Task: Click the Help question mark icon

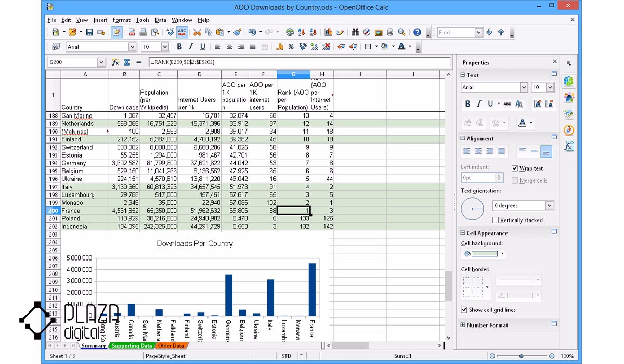Action: click(x=417, y=32)
